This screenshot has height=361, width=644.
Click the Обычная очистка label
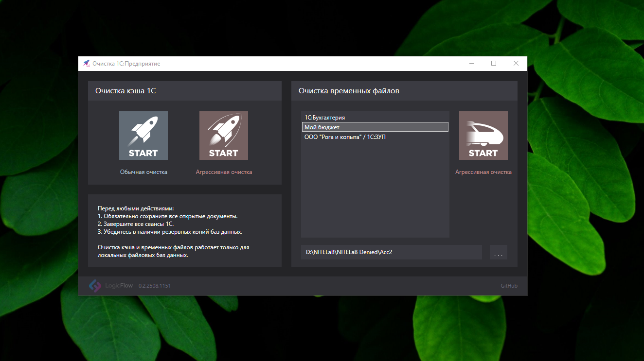point(143,172)
